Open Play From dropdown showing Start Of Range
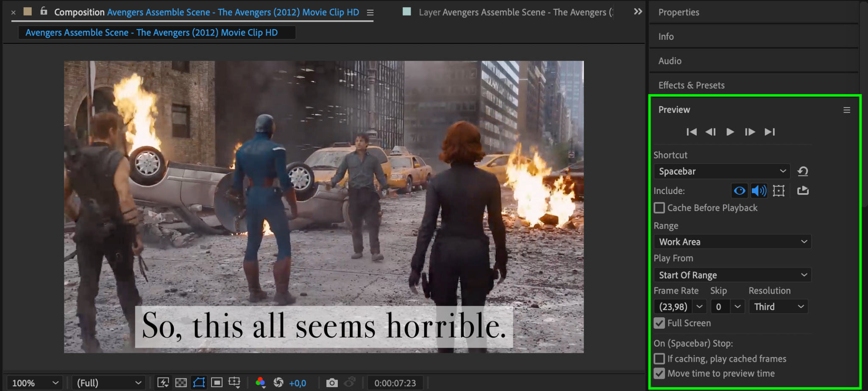 pos(732,275)
